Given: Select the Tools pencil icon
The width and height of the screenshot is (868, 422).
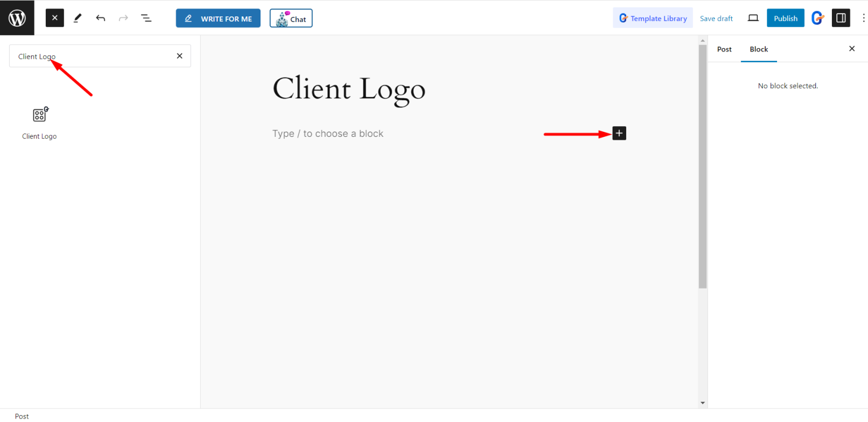Looking at the screenshot, I should 77,18.
